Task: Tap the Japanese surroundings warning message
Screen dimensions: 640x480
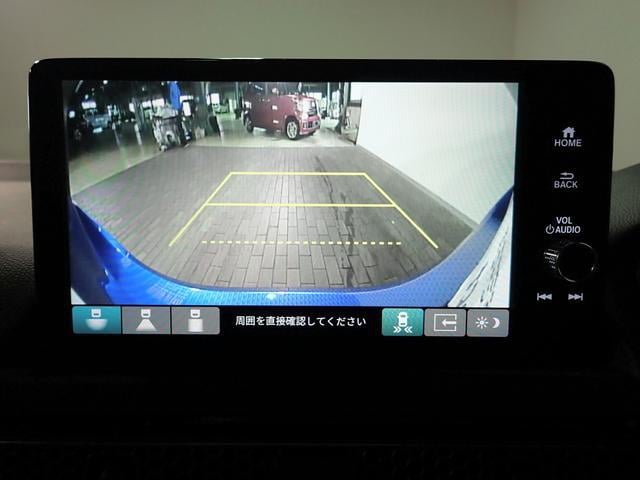Action: click(x=300, y=322)
